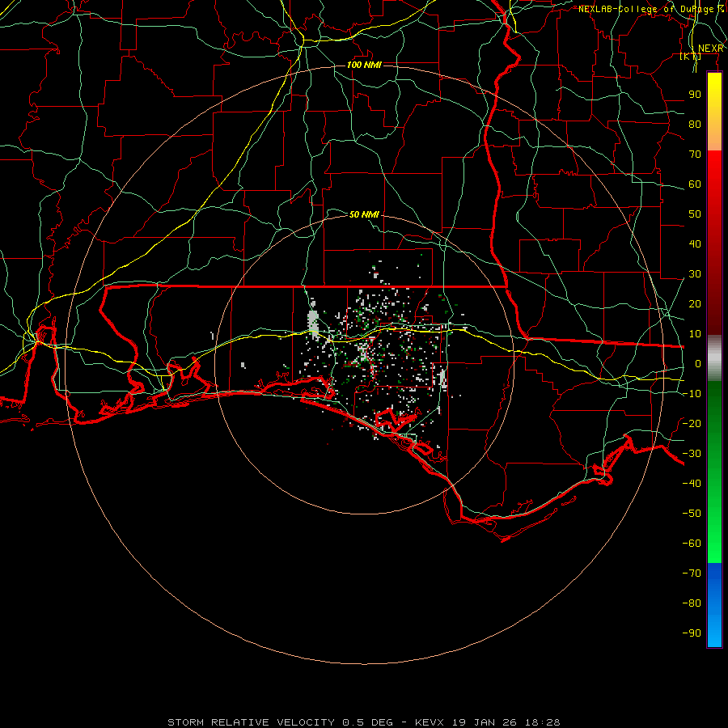This screenshot has height=728, width=728.
Task: Click the "-70" label on the velocity scale
Action: click(692, 573)
